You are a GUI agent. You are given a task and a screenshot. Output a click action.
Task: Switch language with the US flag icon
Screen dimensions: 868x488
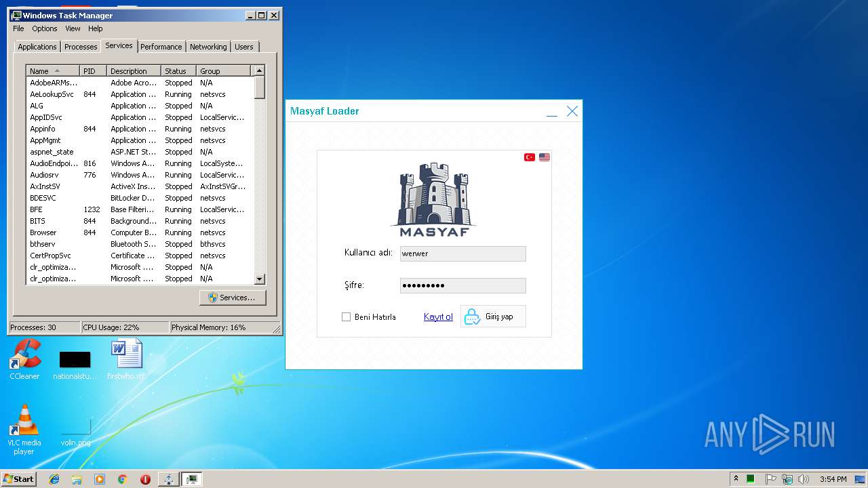pos(545,157)
